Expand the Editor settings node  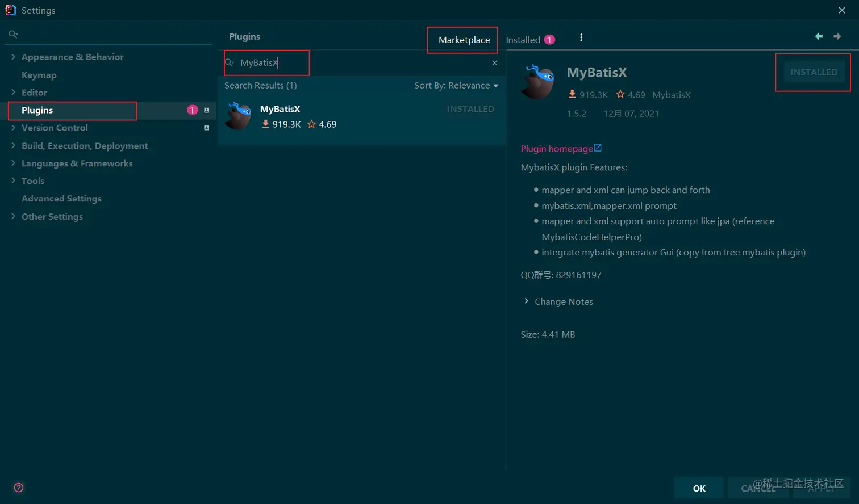tap(13, 92)
